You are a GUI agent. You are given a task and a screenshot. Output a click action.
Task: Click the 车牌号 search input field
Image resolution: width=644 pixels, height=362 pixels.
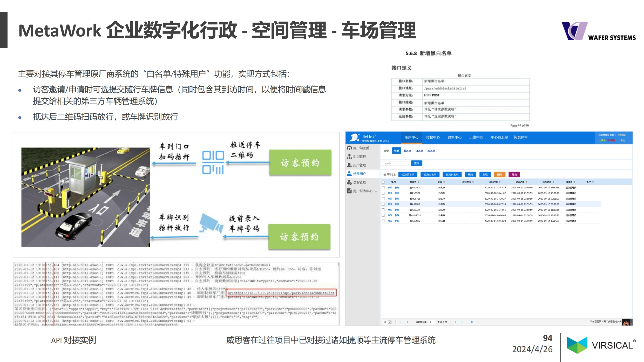tap(395, 163)
